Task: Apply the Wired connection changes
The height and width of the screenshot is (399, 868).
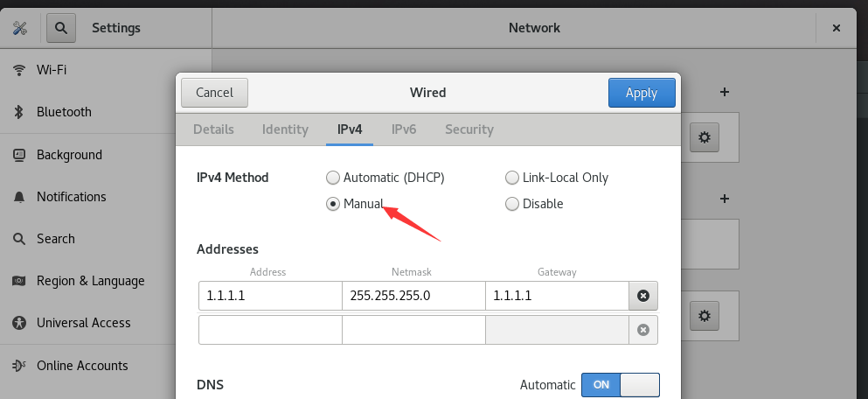Action: pyautogui.click(x=642, y=93)
